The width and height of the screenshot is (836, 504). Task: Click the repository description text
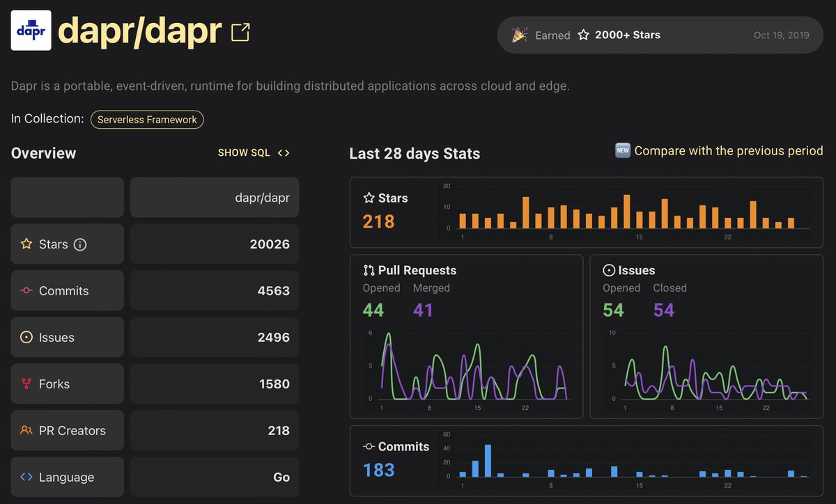pos(291,86)
